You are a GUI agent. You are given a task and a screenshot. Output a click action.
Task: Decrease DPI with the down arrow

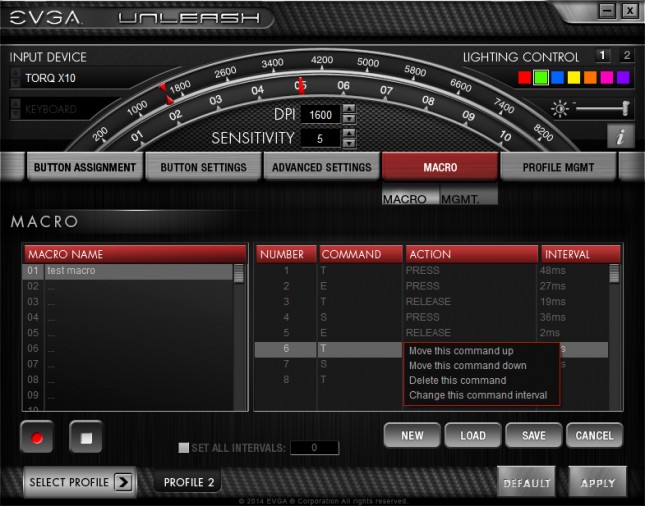coord(349,119)
